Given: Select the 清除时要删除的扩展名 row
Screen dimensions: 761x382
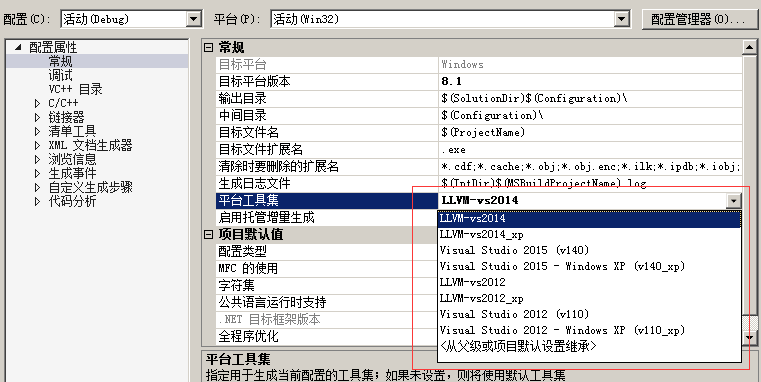Looking at the screenshot, I should (479, 166).
